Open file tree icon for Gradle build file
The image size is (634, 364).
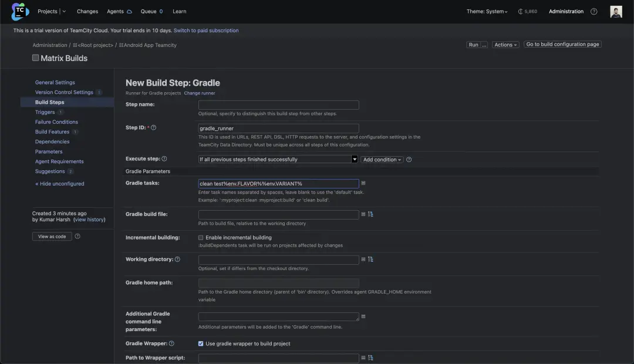(370, 214)
